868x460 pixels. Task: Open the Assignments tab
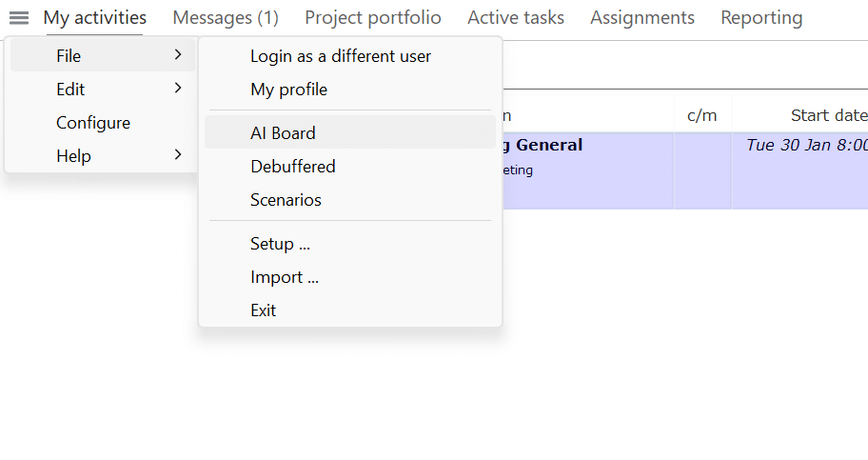(x=642, y=18)
